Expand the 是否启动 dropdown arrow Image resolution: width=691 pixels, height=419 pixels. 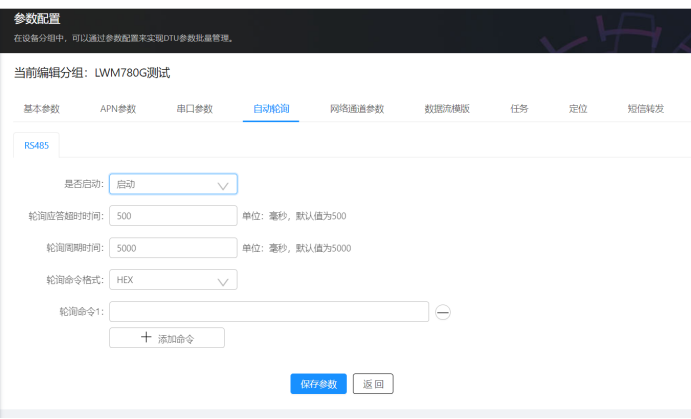[x=223, y=185]
